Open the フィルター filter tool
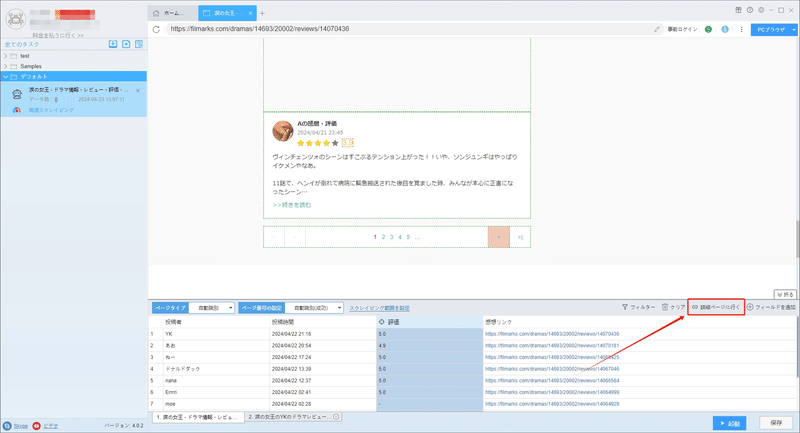The width and height of the screenshot is (800, 433). [638, 307]
